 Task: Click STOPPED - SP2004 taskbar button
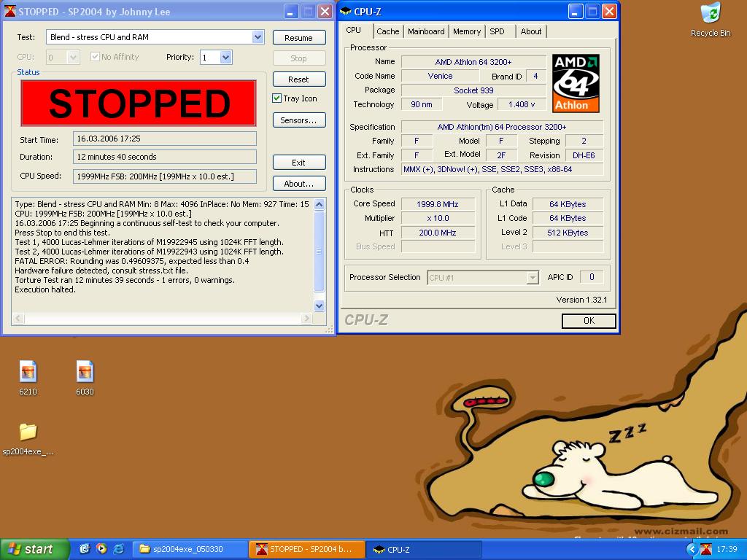[307, 549]
